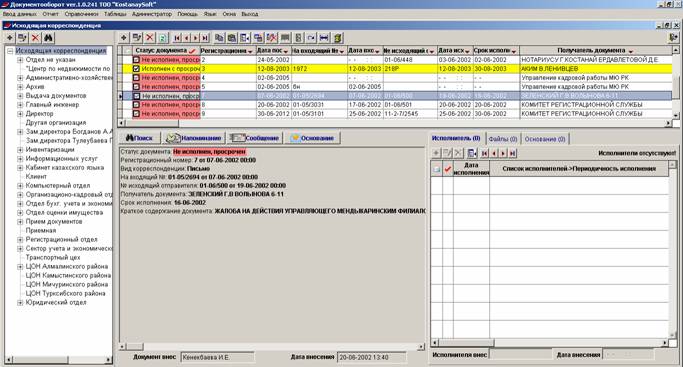Screen dimensions: 683x367
Task: Click the blue double-arrow column width icon
Action: pos(324,38)
